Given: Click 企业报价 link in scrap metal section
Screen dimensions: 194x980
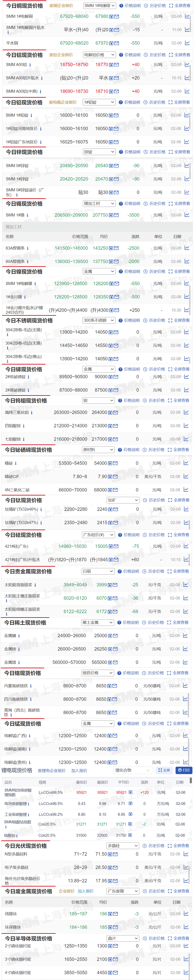Looking at the screenshot, I should click(67, 891).
